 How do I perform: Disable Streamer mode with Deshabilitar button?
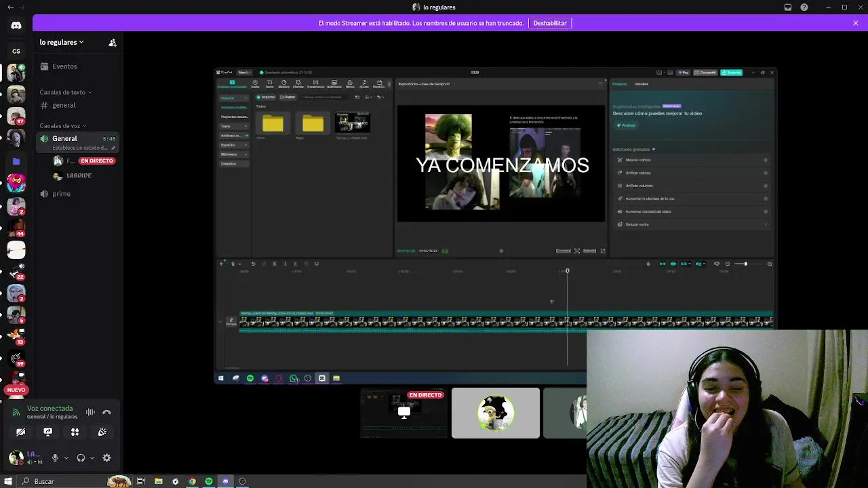pos(550,23)
